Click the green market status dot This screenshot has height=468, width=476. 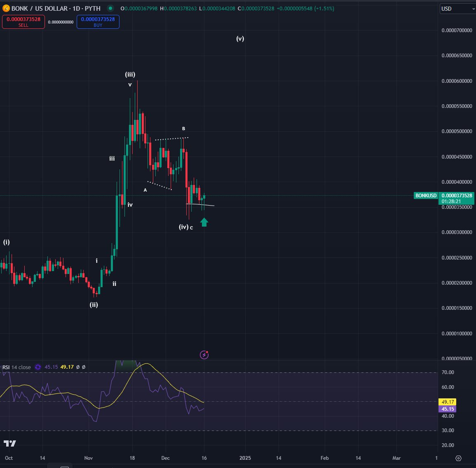(110, 8)
